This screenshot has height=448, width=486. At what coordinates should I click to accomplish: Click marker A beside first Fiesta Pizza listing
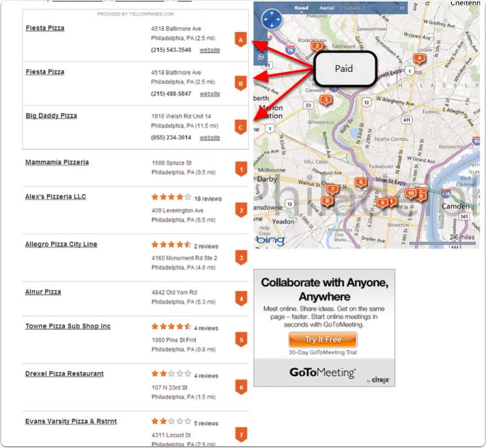(241, 40)
